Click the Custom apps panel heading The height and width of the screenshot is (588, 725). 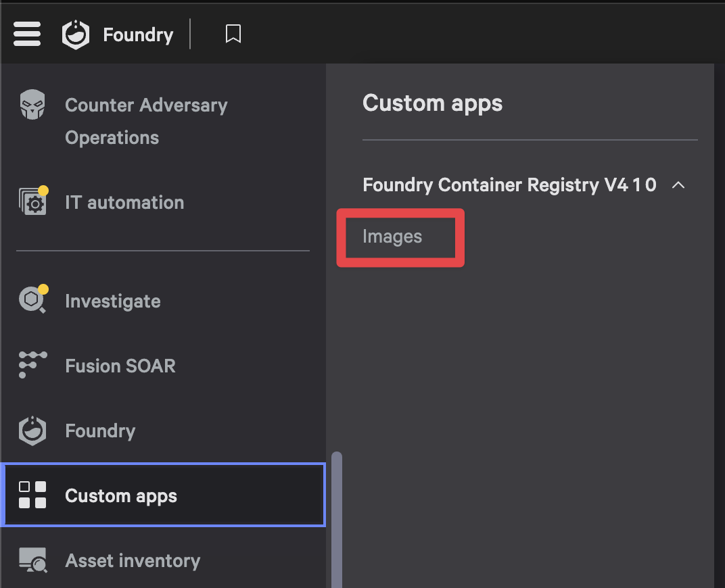(432, 103)
